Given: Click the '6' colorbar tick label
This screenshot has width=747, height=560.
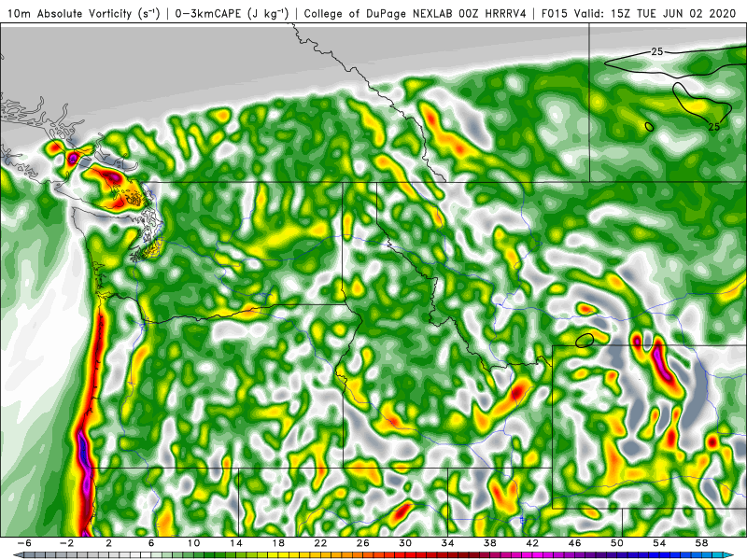Looking at the screenshot, I should (151, 543).
